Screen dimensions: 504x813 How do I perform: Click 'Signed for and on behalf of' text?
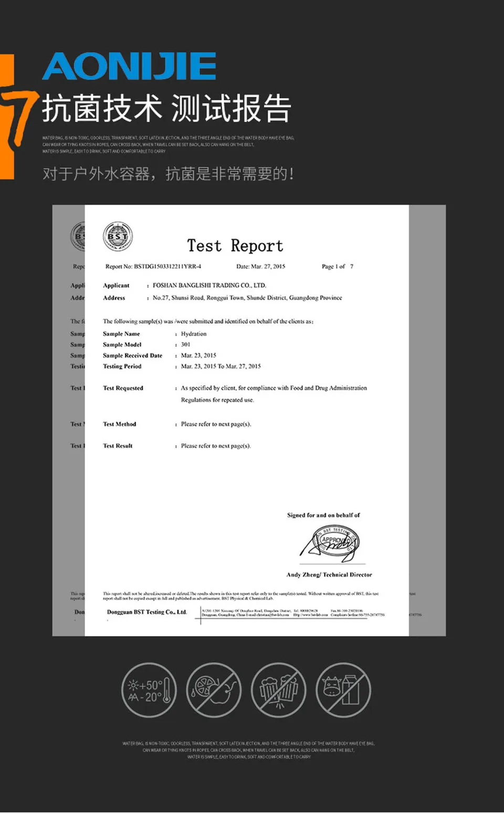coord(323,515)
